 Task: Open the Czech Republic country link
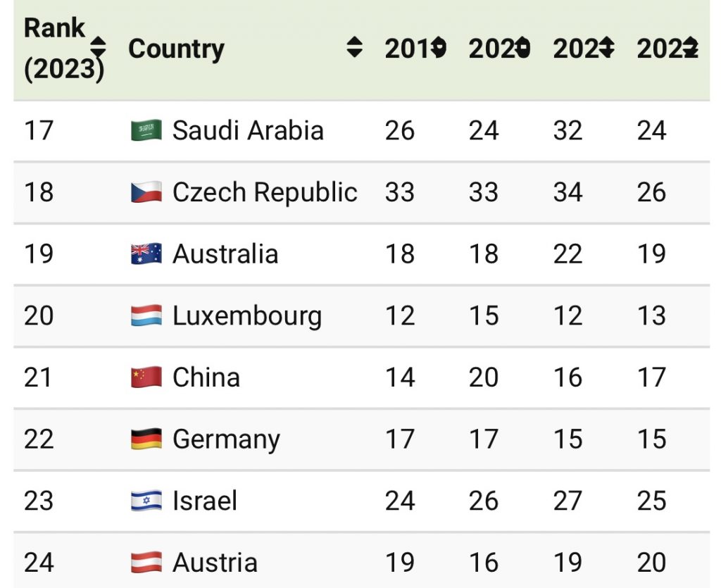click(265, 192)
